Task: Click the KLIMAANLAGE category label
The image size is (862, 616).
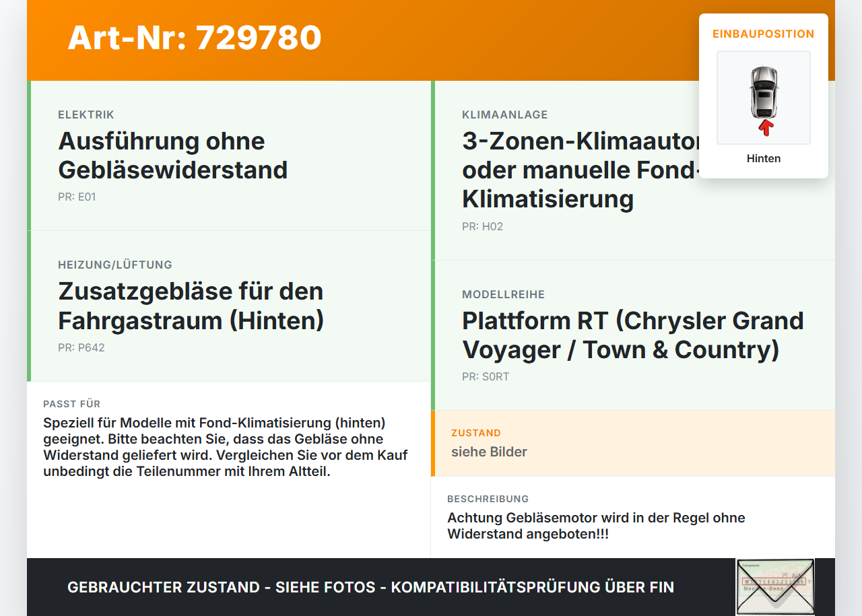Action: point(505,114)
